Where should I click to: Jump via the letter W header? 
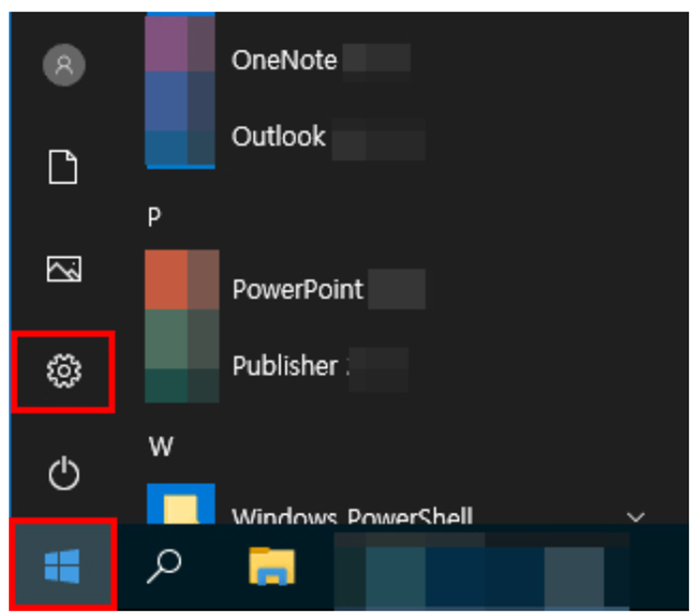(x=161, y=446)
